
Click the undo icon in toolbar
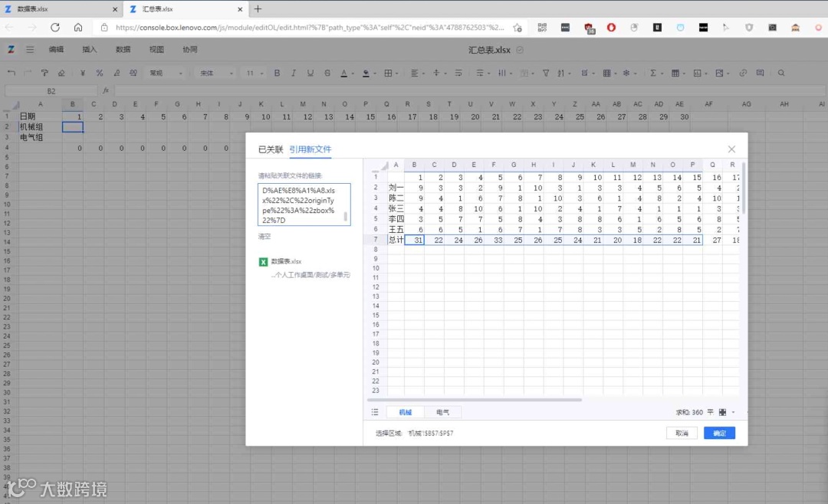click(x=11, y=73)
